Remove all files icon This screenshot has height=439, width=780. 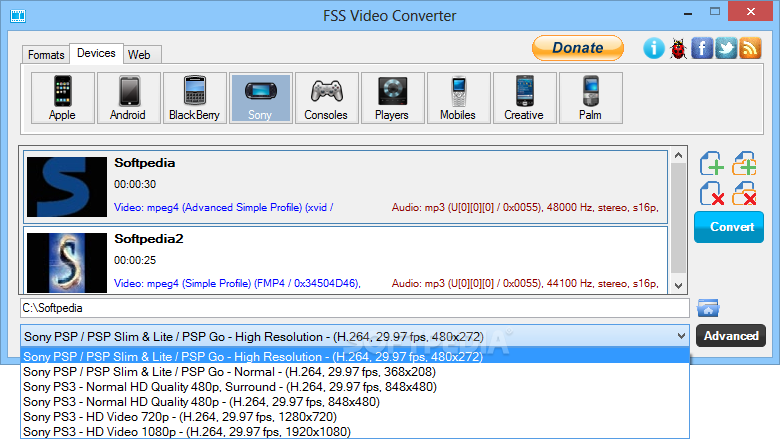tap(744, 193)
